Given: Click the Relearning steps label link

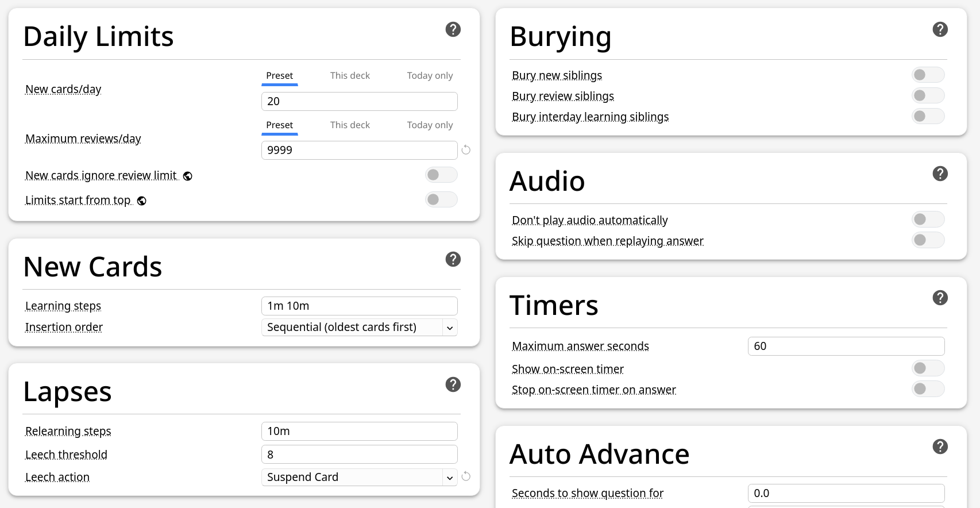Looking at the screenshot, I should [68, 431].
